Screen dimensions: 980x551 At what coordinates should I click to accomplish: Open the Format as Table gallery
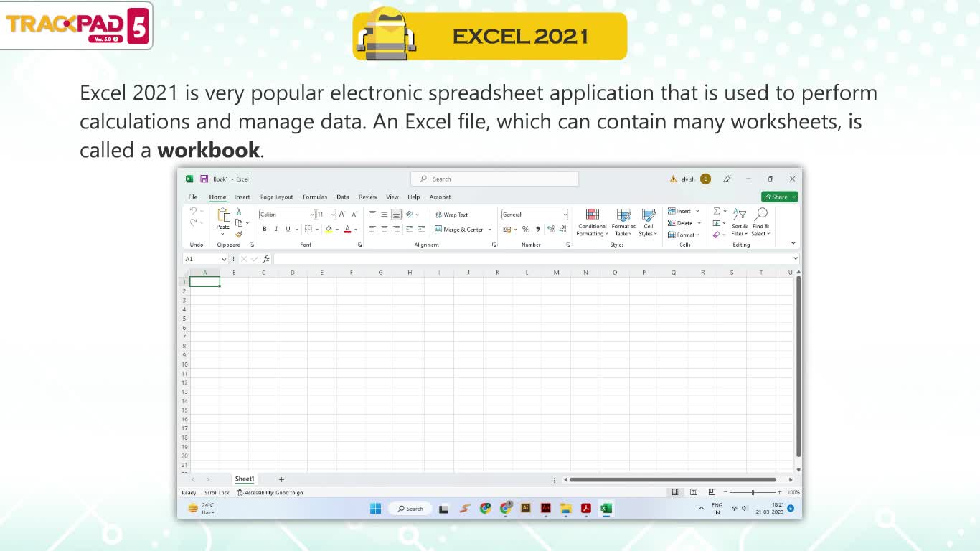pyautogui.click(x=623, y=223)
